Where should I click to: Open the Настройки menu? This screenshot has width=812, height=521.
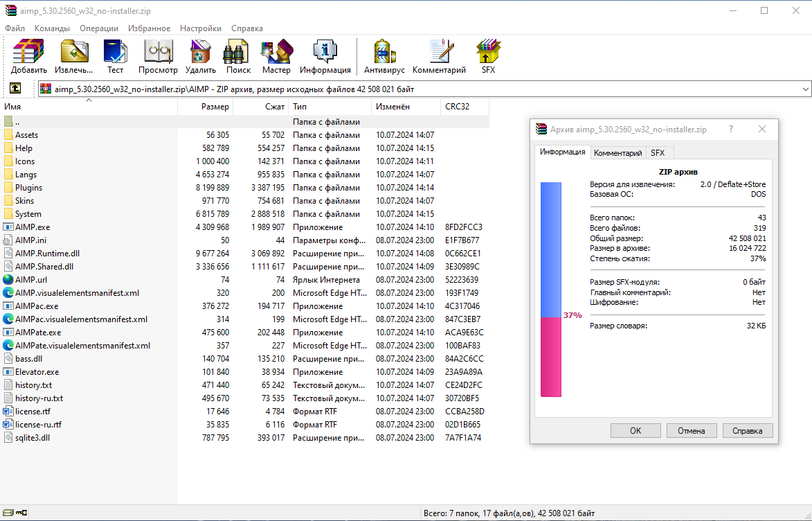click(201, 28)
